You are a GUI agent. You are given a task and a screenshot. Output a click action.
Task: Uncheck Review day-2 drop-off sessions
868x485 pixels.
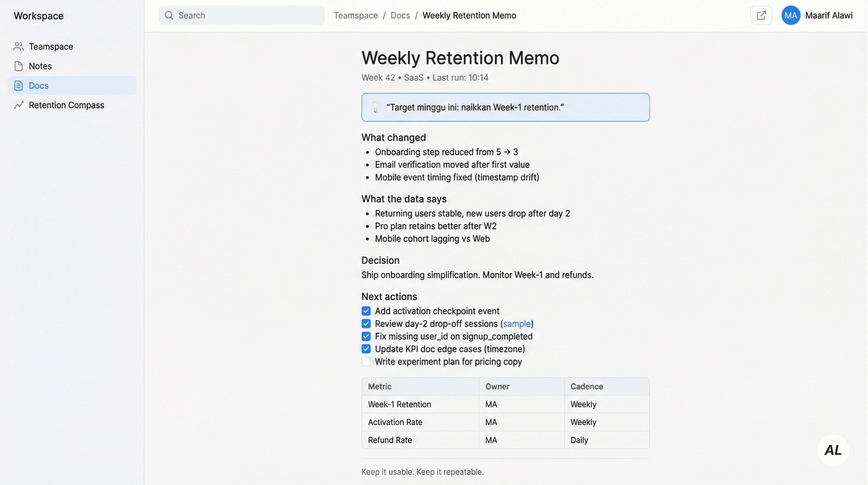[x=366, y=324]
